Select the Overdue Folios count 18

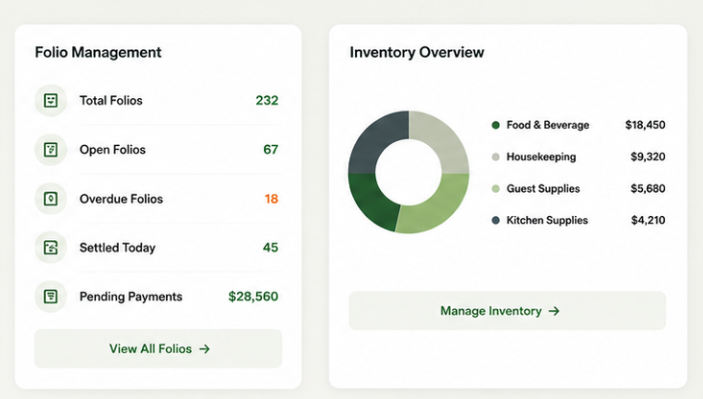point(271,199)
